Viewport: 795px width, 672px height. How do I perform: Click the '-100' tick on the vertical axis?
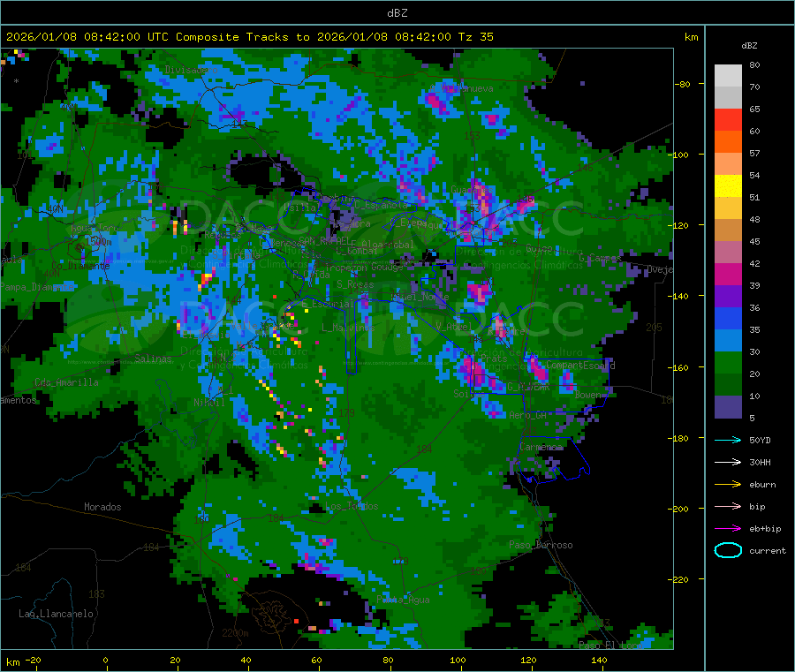679,155
